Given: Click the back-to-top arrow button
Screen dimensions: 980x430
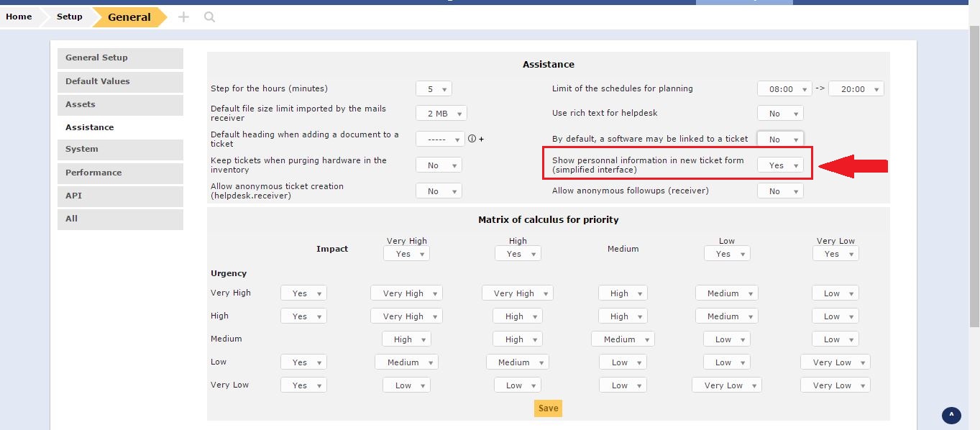Looking at the screenshot, I should [951, 415].
